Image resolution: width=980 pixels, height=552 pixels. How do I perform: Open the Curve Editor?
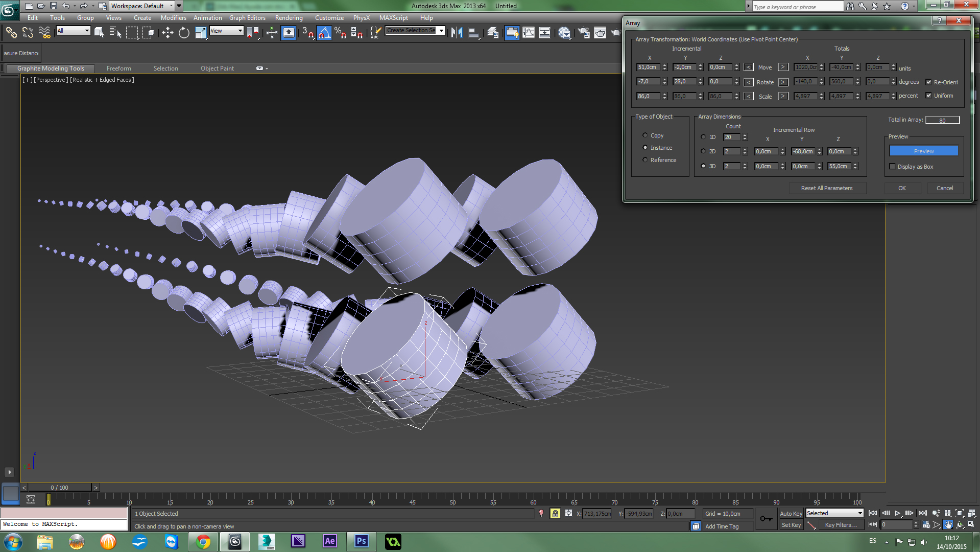pos(529,33)
